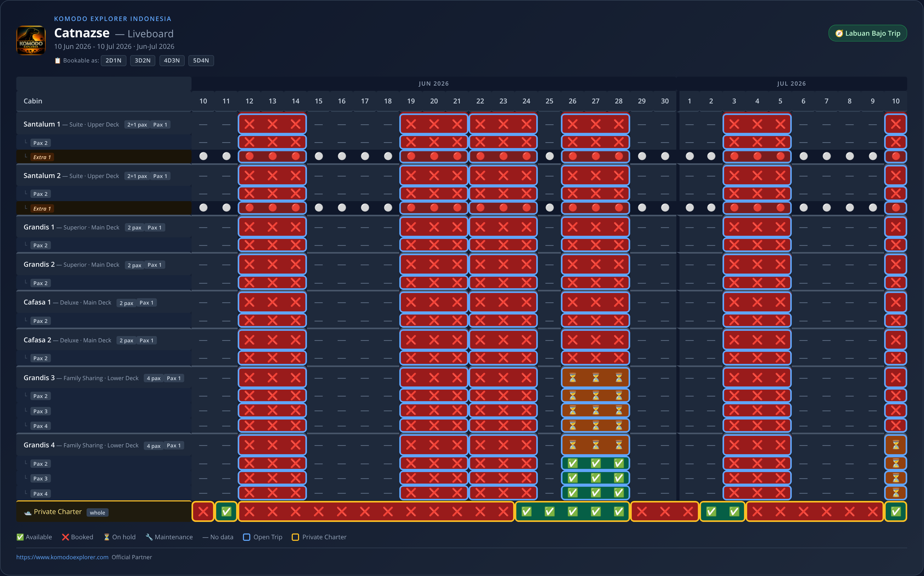Click Private Charter available checkmark on Jun 28
The width and height of the screenshot is (924, 576).
(619, 511)
